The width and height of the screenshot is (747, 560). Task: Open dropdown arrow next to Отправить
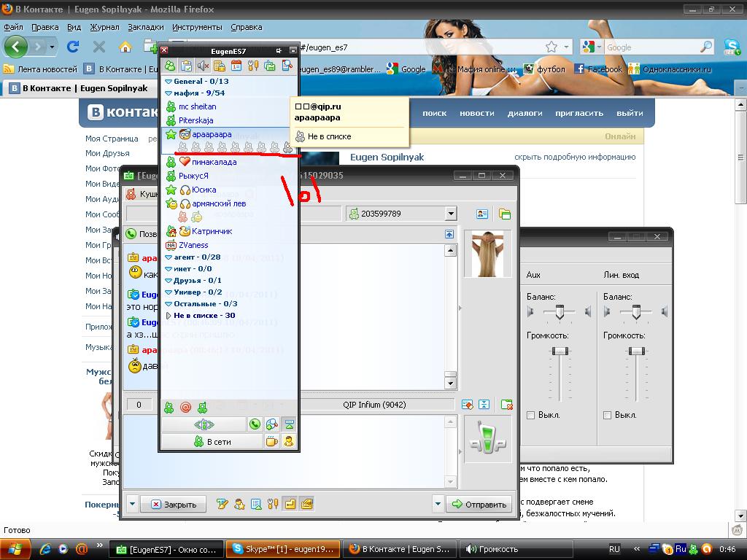coord(438,504)
